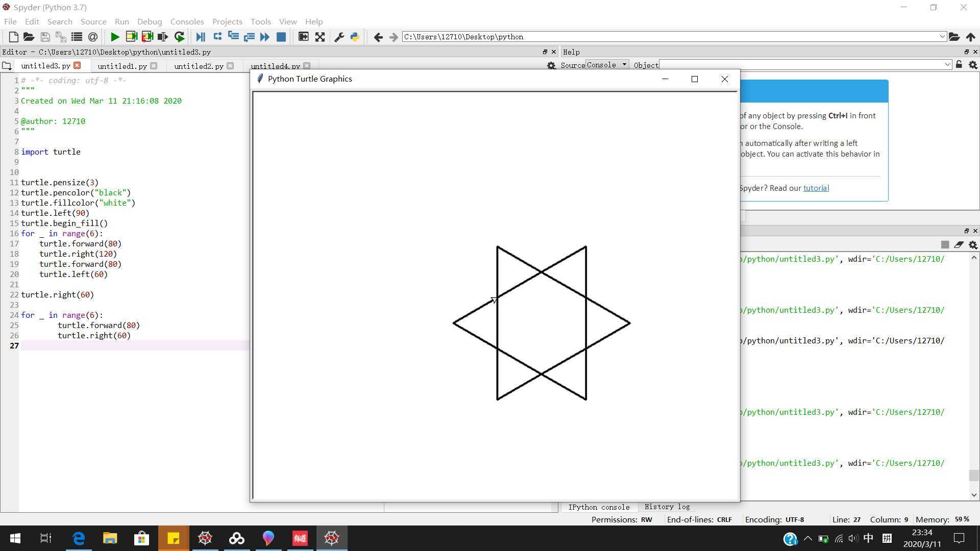Screen dimensions: 980x551
Task: Expand the Object inspector dropdown
Action: [x=947, y=65]
